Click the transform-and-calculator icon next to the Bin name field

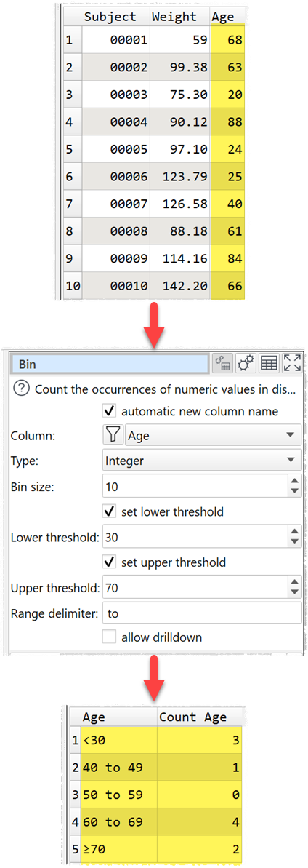pyautogui.click(x=223, y=364)
